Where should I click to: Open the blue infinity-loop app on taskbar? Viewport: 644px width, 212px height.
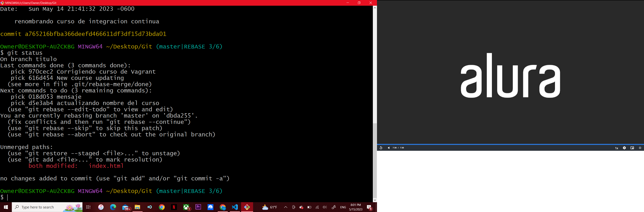pyautogui.click(x=149, y=207)
